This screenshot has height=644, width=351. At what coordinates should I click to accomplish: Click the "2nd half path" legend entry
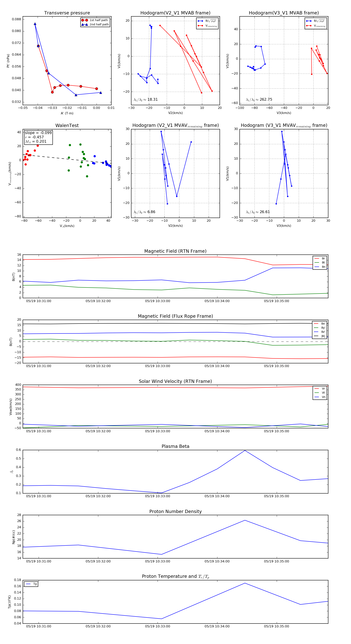click(95, 25)
